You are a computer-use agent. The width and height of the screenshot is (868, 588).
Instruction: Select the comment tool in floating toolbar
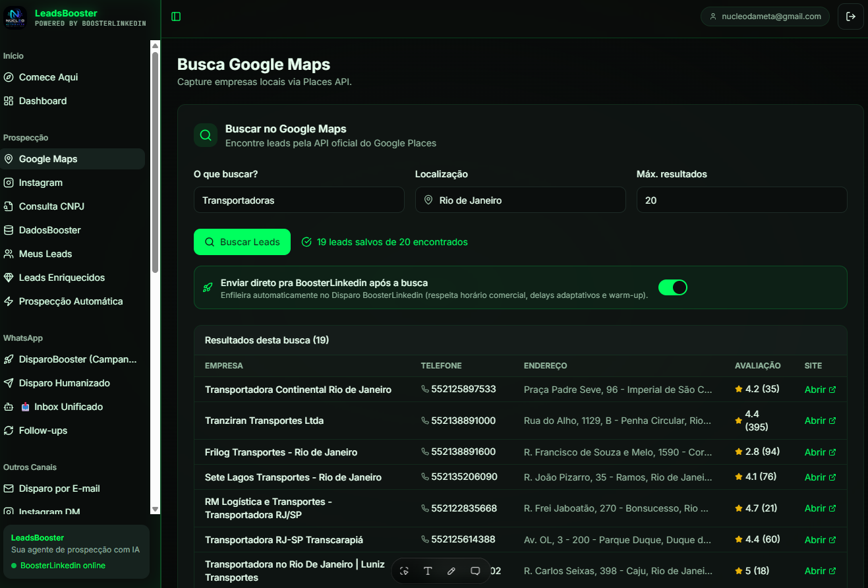pyautogui.click(x=475, y=571)
